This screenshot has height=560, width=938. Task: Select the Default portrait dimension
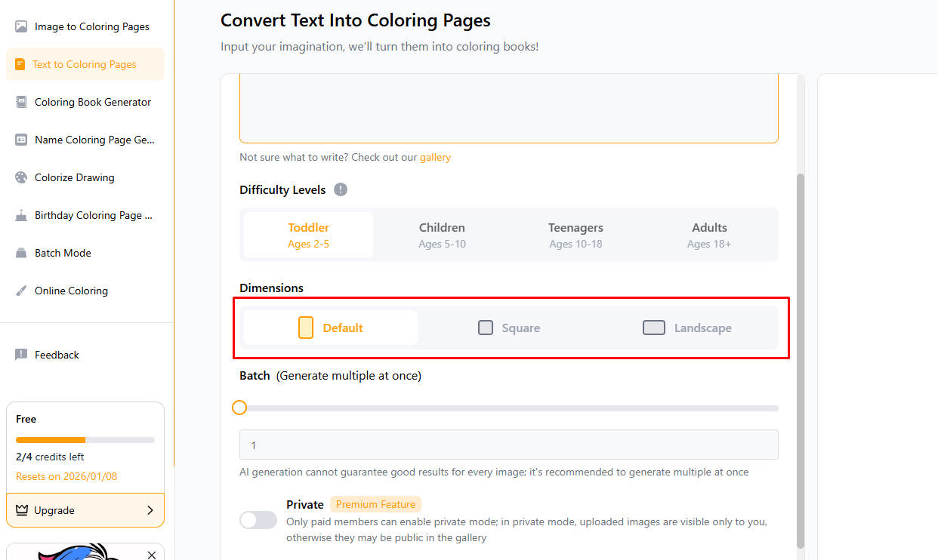click(331, 328)
